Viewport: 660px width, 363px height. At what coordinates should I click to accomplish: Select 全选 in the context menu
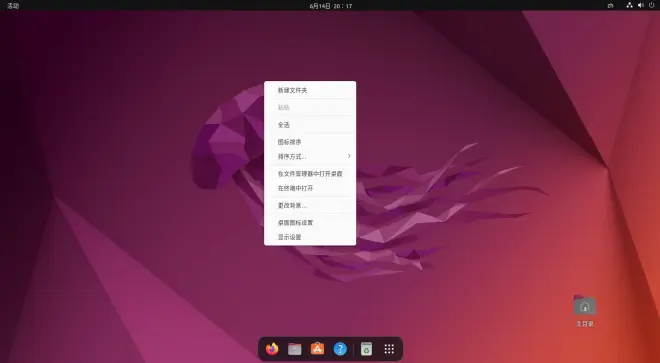(310, 125)
